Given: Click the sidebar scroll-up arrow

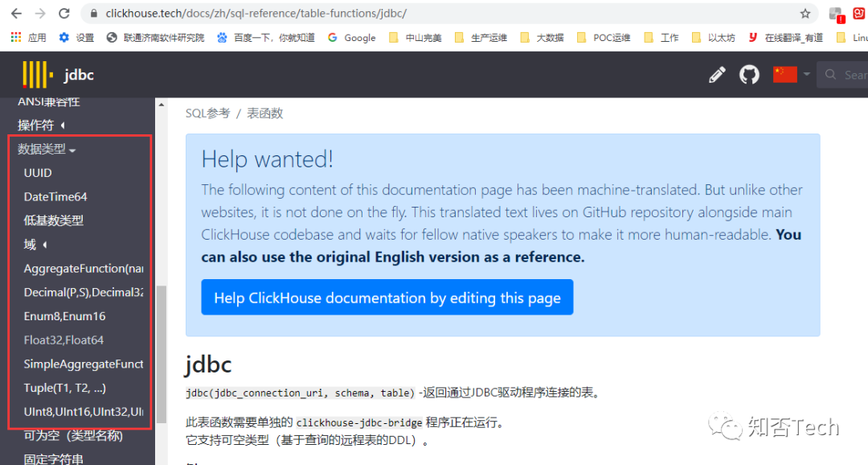Looking at the screenshot, I should (x=161, y=105).
